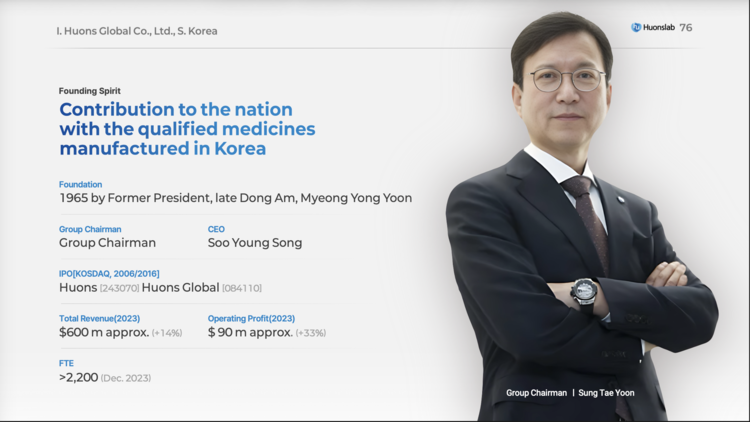Click the 'CEO' label
The image size is (750, 422).
pyautogui.click(x=216, y=229)
